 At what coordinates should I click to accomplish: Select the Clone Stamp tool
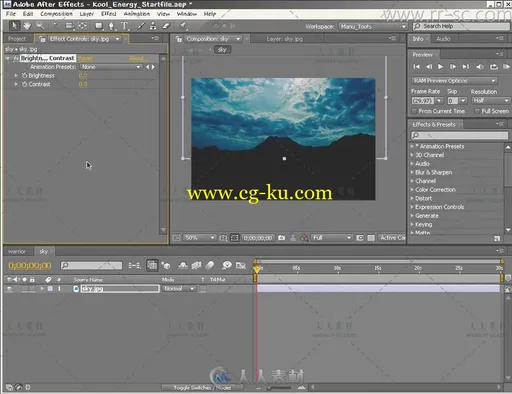pos(153,26)
